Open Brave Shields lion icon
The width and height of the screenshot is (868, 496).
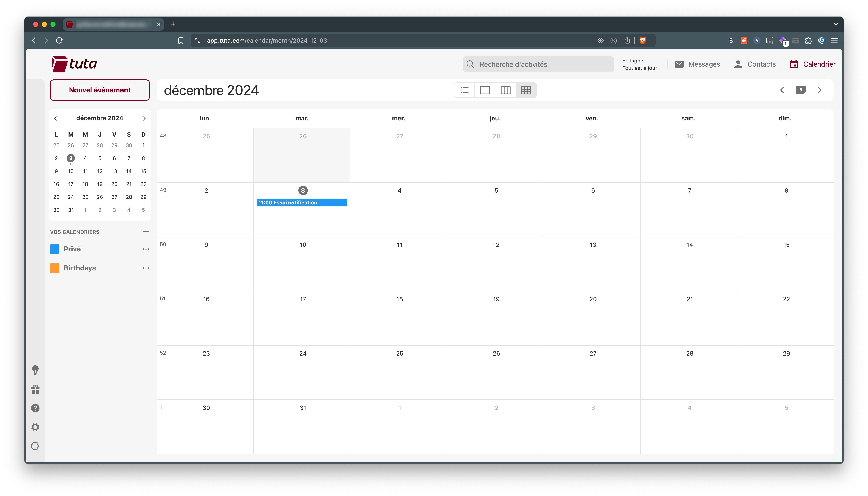click(x=643, y=41)
